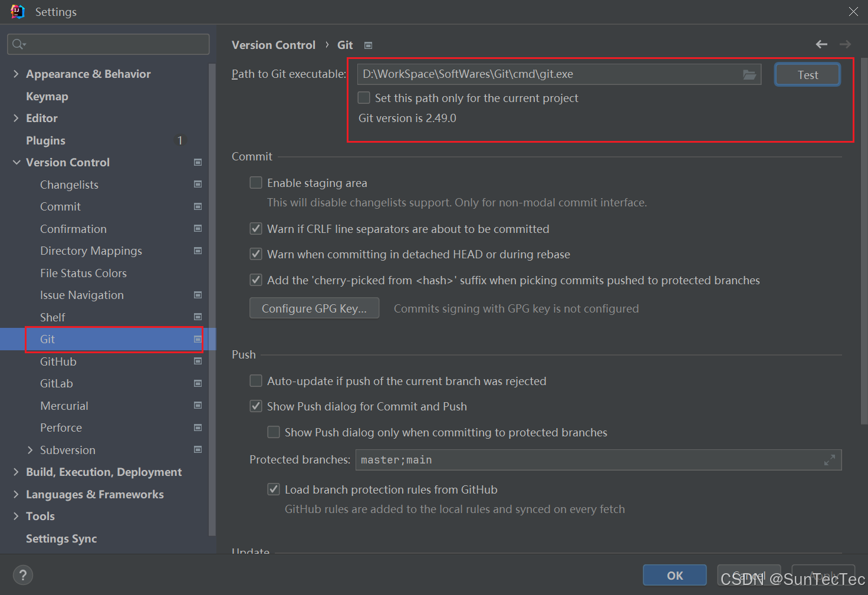Click project icon next to selected Git row
This screenshot has width=868, height=595.
pos(198,339)
